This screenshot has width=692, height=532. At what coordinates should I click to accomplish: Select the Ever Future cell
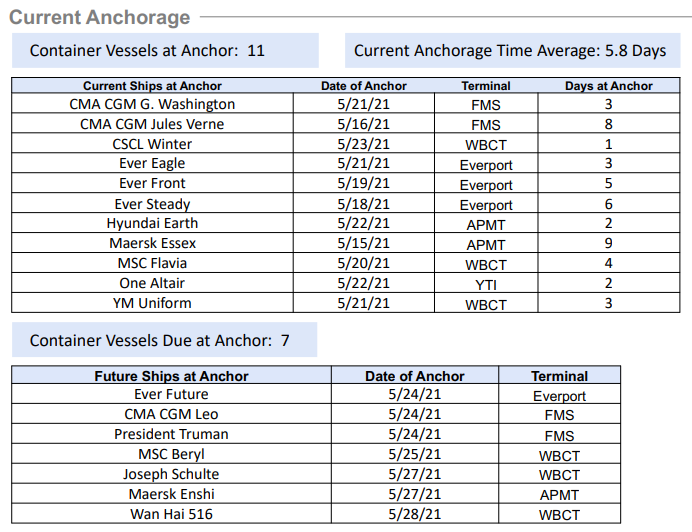tap(171, 395)
